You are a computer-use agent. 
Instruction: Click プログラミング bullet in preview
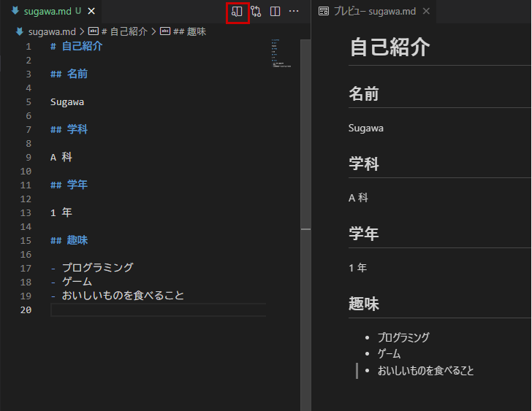[403, 337]
